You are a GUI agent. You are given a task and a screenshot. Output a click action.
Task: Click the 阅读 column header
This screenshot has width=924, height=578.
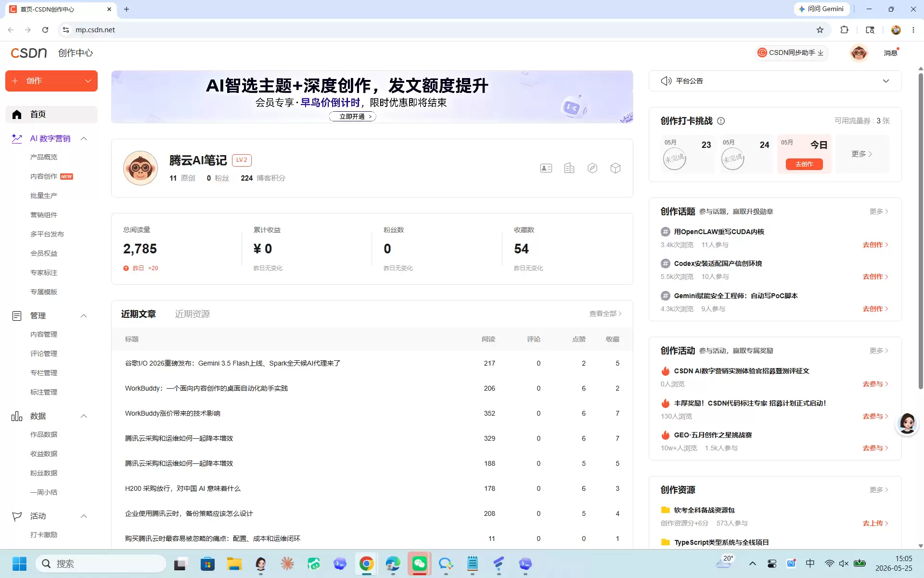pyautogui.click(x=488, y=339)
